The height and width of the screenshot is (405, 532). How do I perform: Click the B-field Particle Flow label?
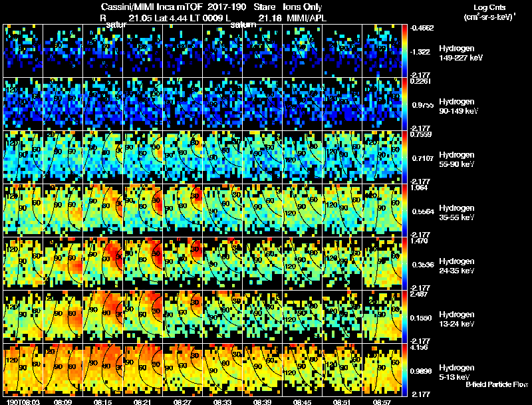pyautogui.click(x=497, y=384)
